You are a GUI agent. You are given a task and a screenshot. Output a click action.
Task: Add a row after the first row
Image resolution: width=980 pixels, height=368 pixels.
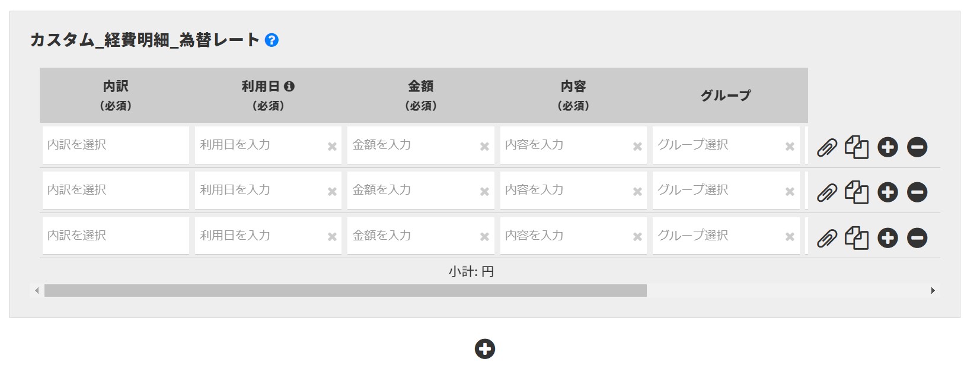[x=888, y=147]
